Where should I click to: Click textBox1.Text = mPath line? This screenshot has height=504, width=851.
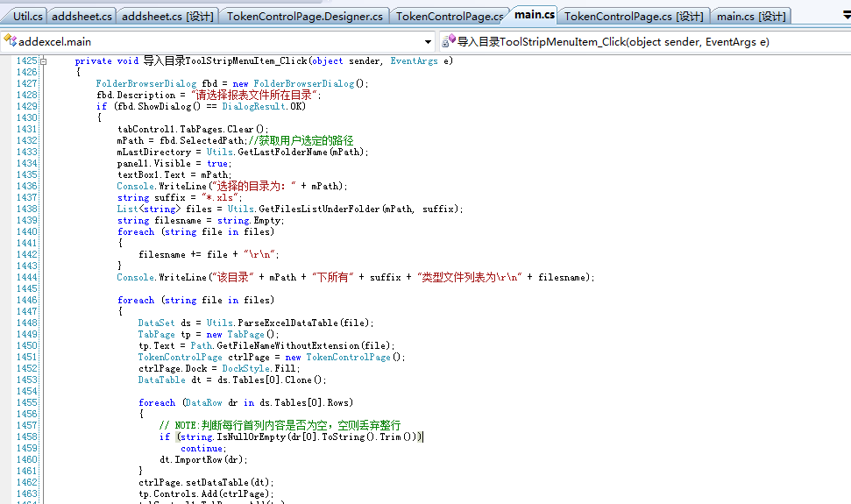click(174, 174)
